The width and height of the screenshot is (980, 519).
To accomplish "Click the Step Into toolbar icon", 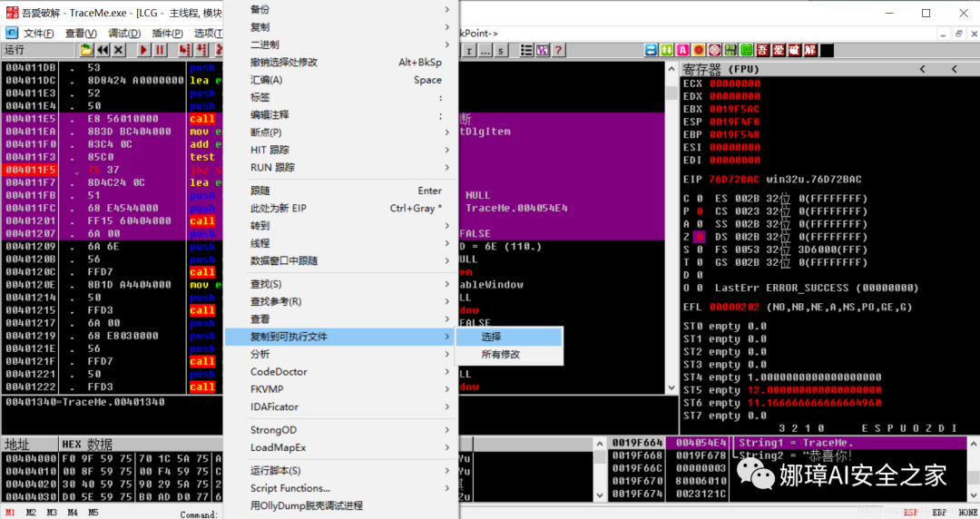I will (x=185, y=50).
